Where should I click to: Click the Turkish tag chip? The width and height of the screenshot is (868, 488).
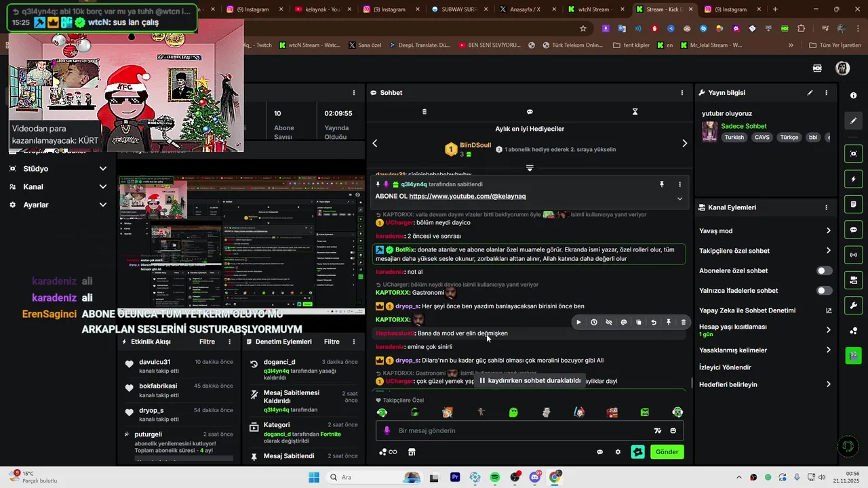click(734, 138)
